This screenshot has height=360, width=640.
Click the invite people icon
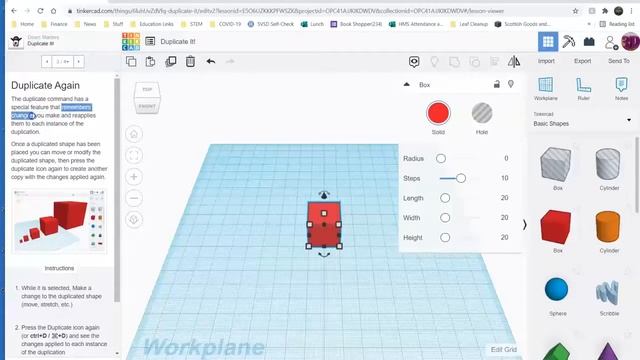click(611, 42)
